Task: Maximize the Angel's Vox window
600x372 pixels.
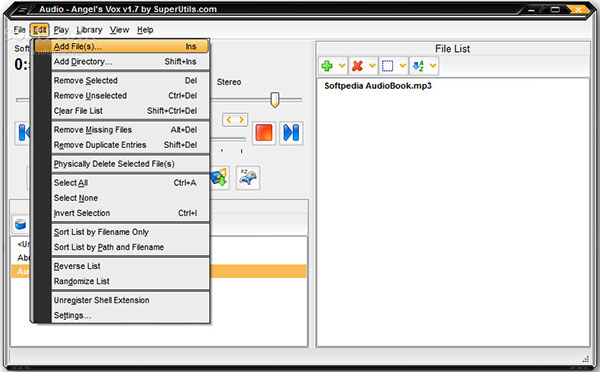Action: tap(555, 10)
